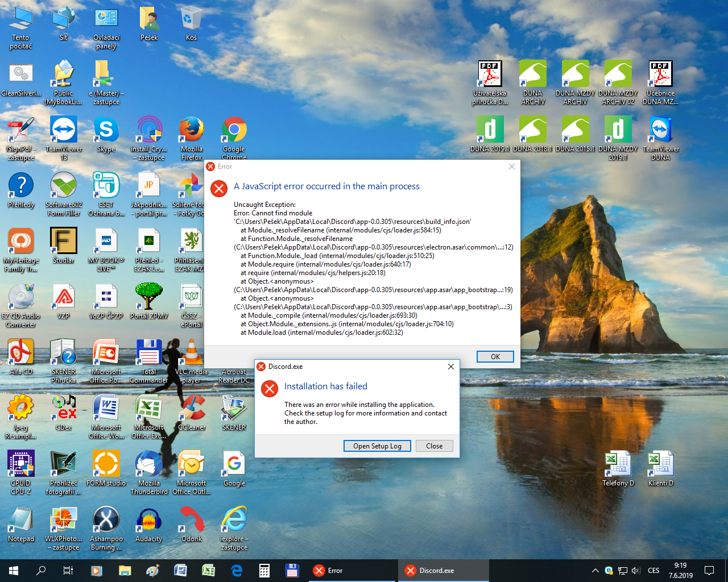This screenshot has height=582, width=728.
Task: Open DUNA 2019.1 desktop shortcut
Action: tap(490, 131)
